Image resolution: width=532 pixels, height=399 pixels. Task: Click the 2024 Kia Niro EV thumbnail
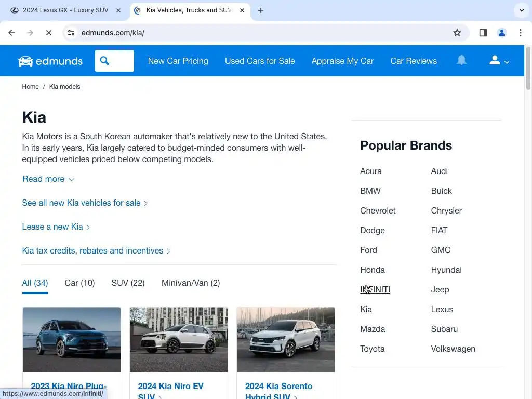click(x=179, y=339)
